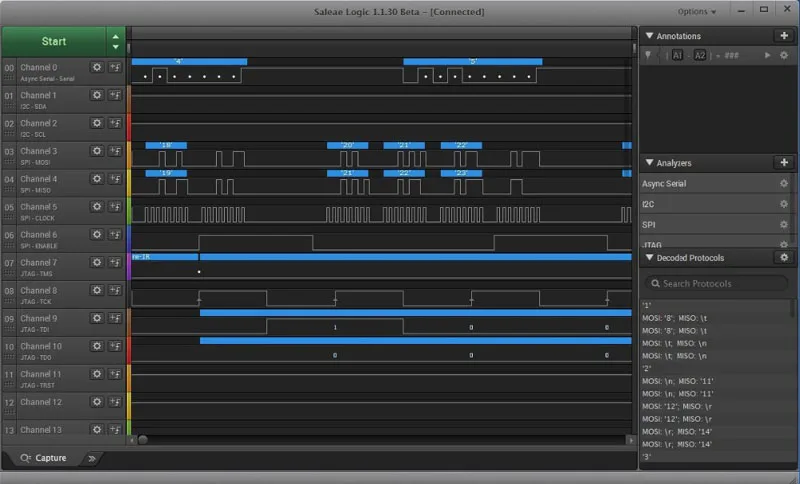This screenshot has height=484, width=800.
Task: Select the Async Serial analyzer
Action: coord(664,184)
